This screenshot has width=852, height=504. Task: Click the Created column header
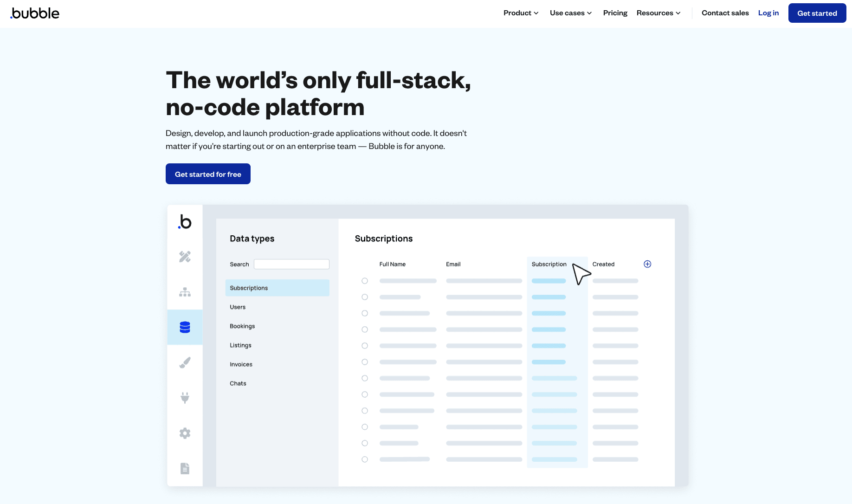[x=603, y=264]
